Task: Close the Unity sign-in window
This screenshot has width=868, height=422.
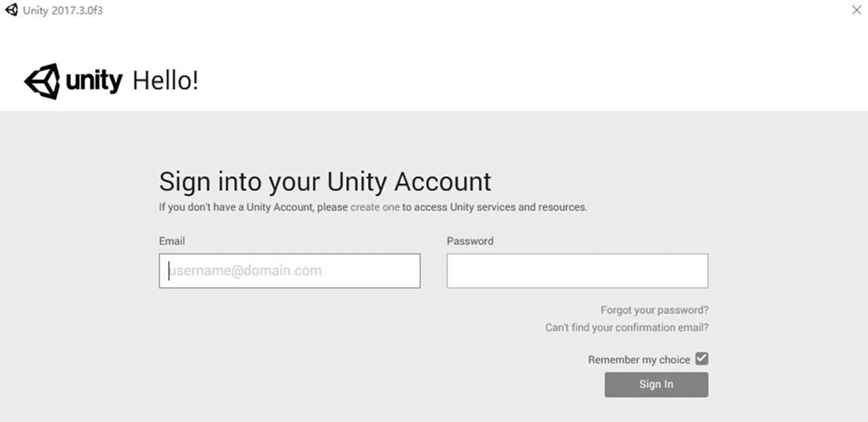Action: (856, 11)
